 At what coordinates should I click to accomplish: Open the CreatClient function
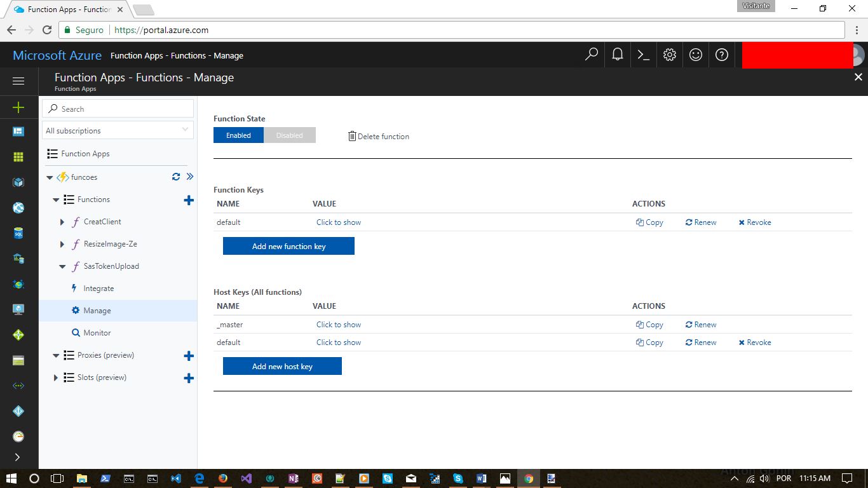tap(102, 222)
